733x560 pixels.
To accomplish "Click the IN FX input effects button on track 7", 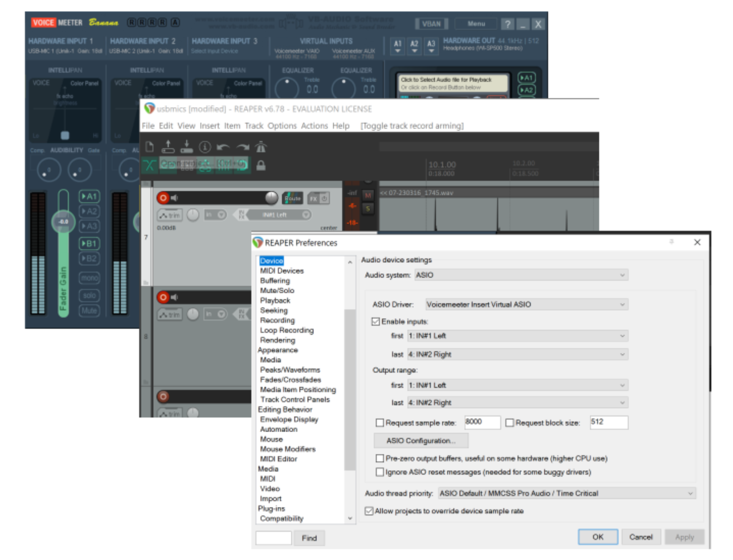I will pos(242,215).
